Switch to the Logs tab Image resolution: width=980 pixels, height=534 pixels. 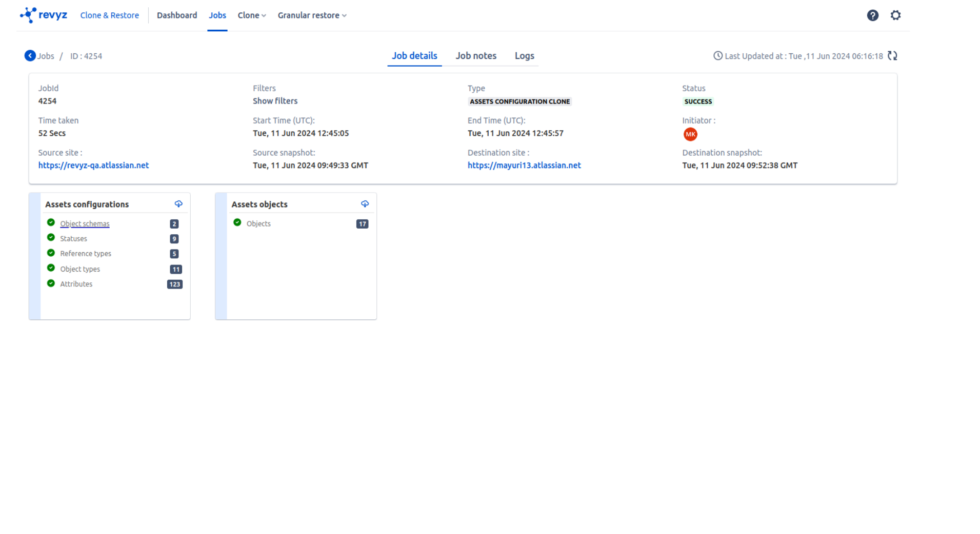(x=524, y=56)
